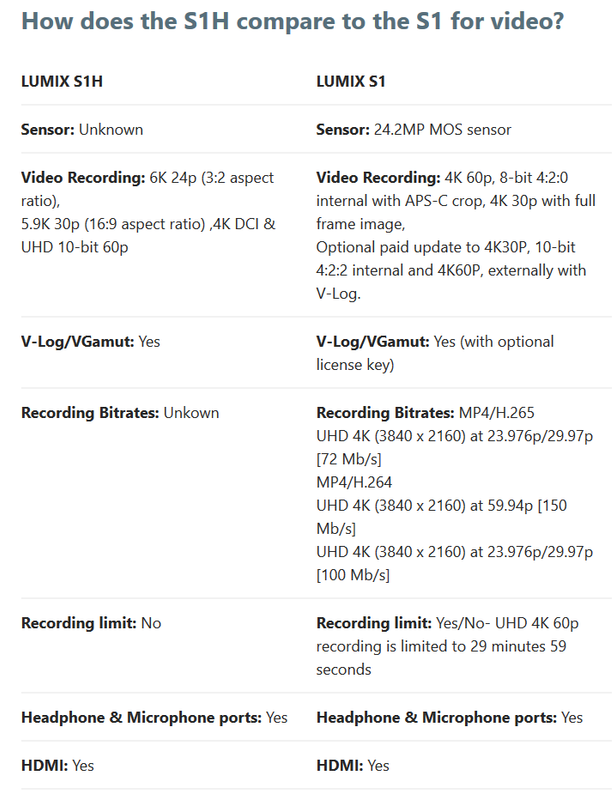Click the S1H versus S1 video heading

pyautogui.click(x=292, y=21)
